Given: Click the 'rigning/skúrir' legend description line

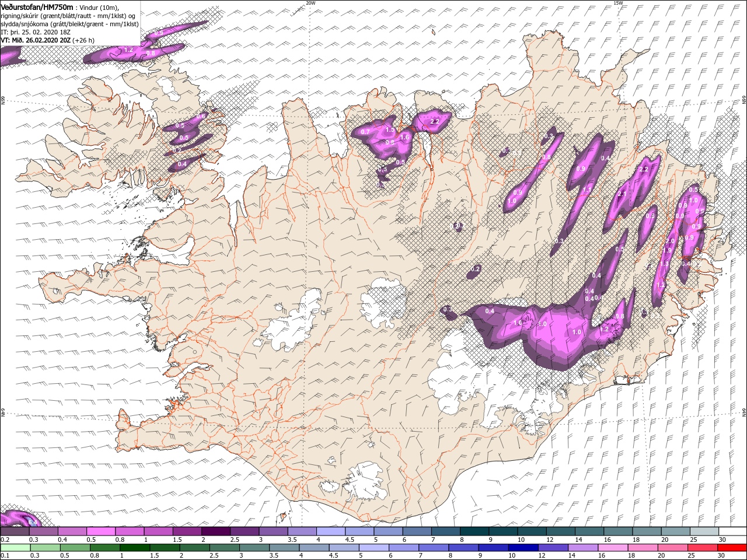Looking at the screenshot, I should click(x=68, y=16).
